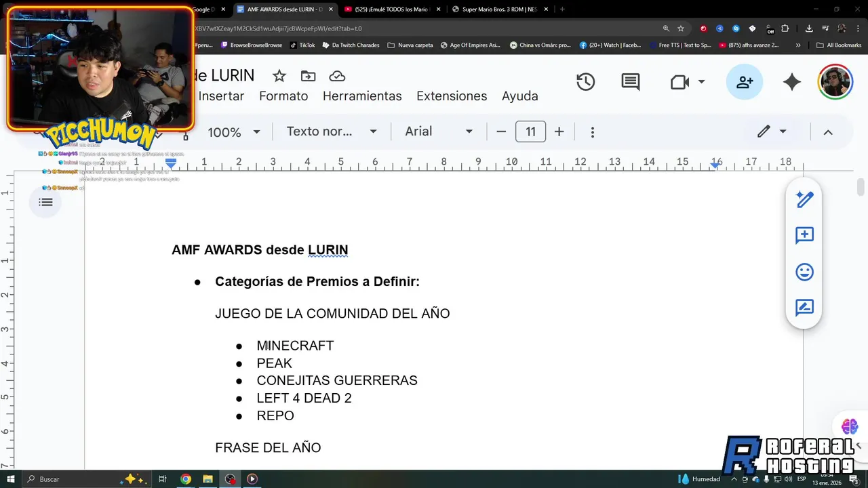The image size is (868, 488).
Task: Open the version history clock icon
Action: point(585,82)
